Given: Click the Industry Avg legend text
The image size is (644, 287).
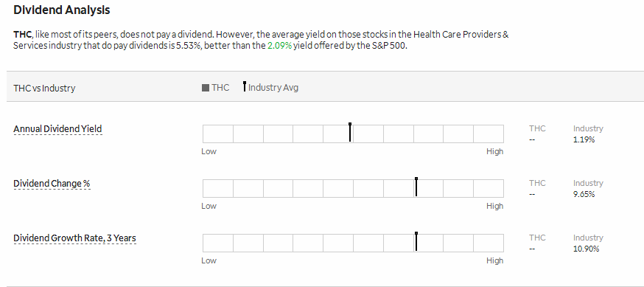Looking at the screenshot, I should point(273,88).
